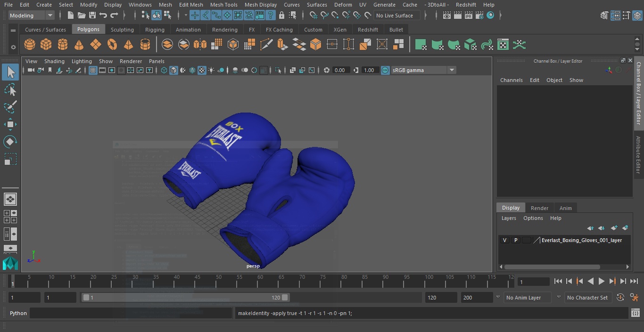
Task: Create a polygon cylinder from the shelf
Action: 63,45
